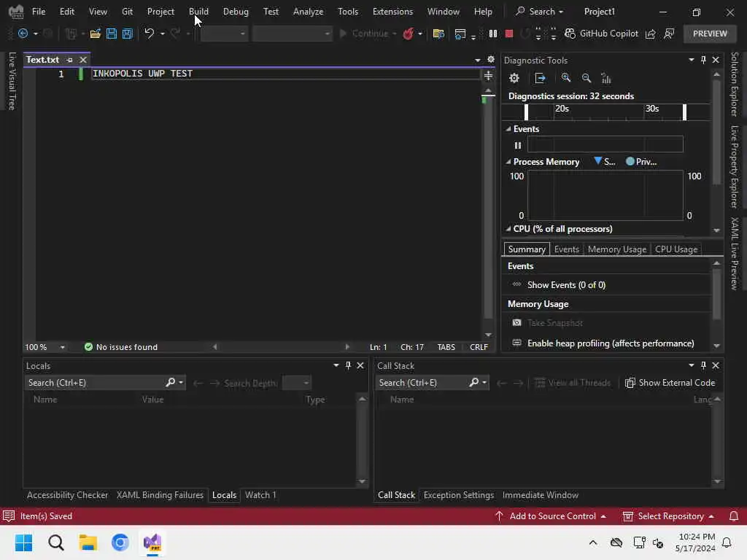The height and width of the screenshot is (560, 747).
Task: Switch to the CPU Usage tab
Action: point(676,249)
